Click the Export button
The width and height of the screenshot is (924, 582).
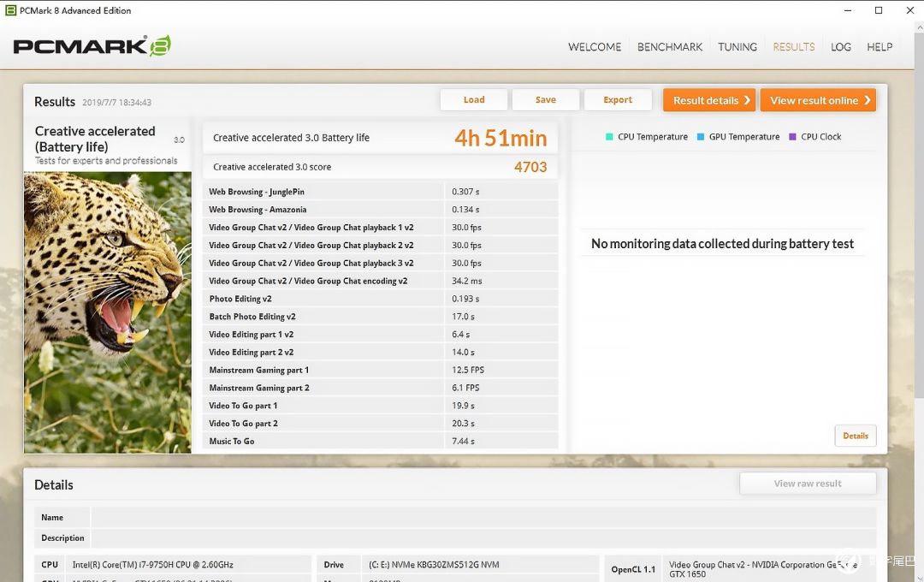pos(618,100)
